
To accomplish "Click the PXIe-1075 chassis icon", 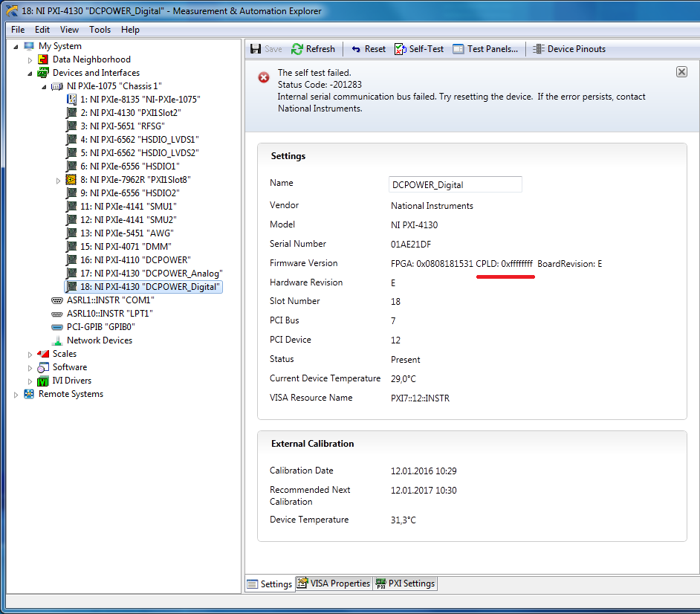I will click(57, 86).
